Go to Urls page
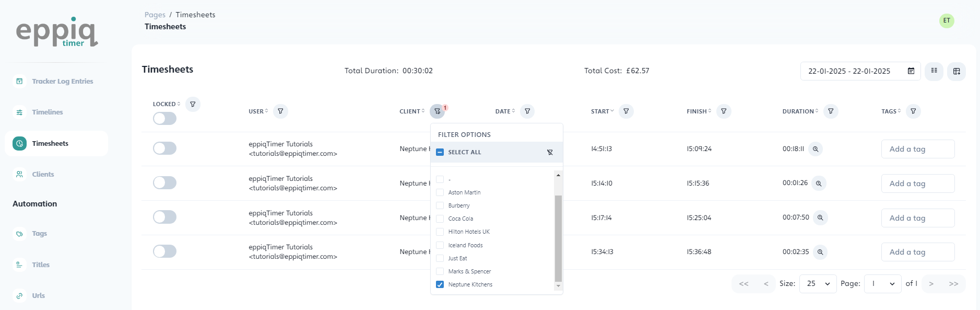Screen dimensions: 980x310 click(x=39, y=296)
